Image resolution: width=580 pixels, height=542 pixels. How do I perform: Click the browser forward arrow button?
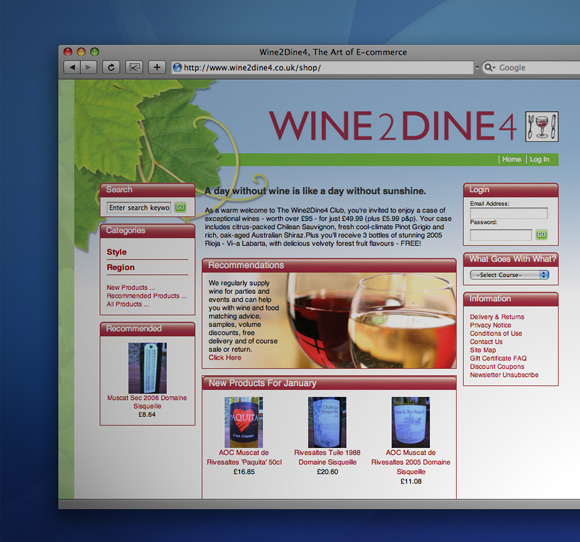(88, 67)
